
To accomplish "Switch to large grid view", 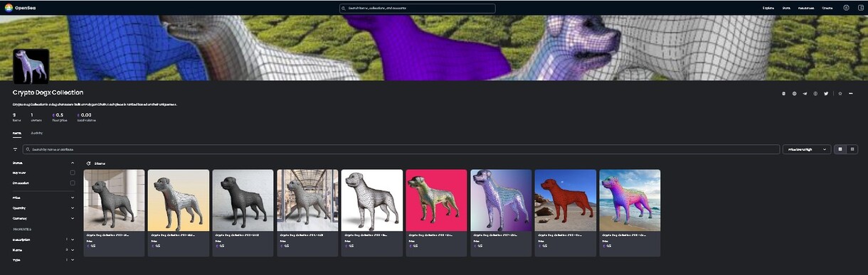I will click(840, 149).
